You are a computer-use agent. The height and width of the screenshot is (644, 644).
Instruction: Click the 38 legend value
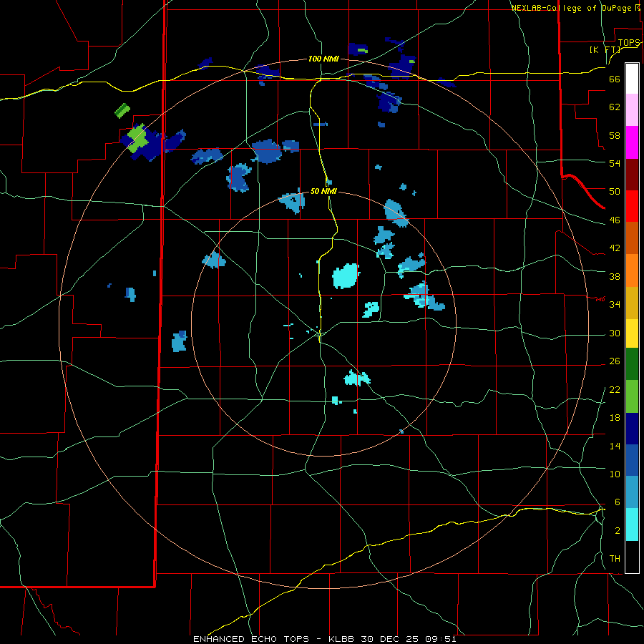tap(615, 276)
